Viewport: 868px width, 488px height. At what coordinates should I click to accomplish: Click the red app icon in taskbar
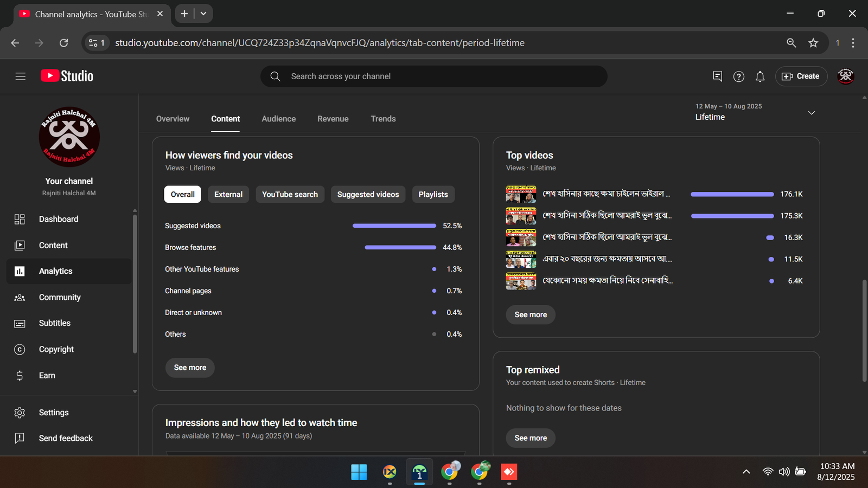[509, 472]
